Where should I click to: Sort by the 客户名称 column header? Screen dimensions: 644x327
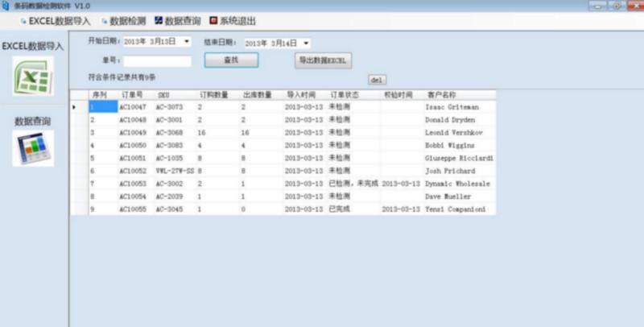441,94
